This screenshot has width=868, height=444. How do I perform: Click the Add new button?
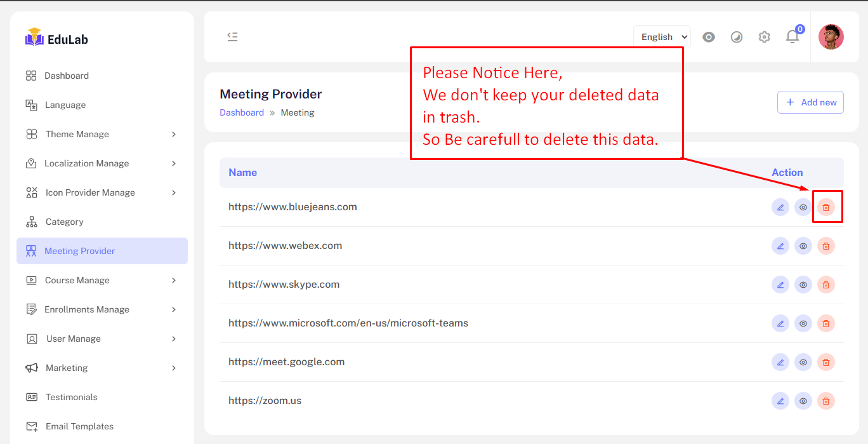(x=810, y=102)
